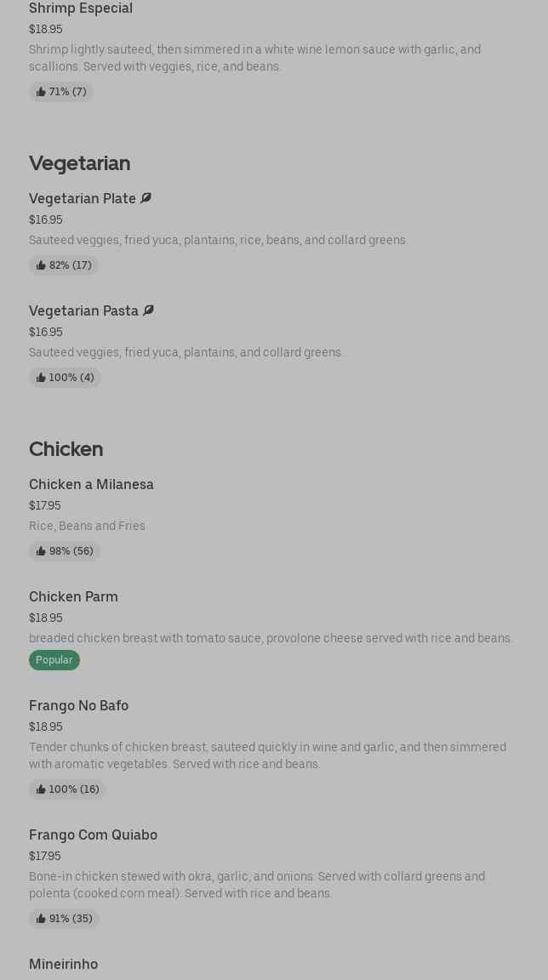Click the 98% (56) rating badge
Viewport: 548px width, 980px height.
coord(65,551)
